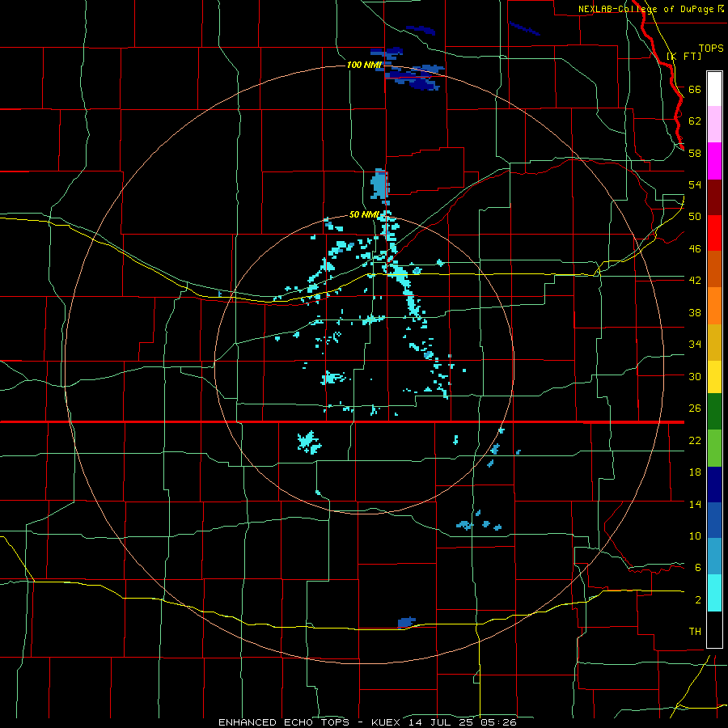Click the light green 26 kft legend swatch
Viewport: 728px width, 728px height.
714,447
